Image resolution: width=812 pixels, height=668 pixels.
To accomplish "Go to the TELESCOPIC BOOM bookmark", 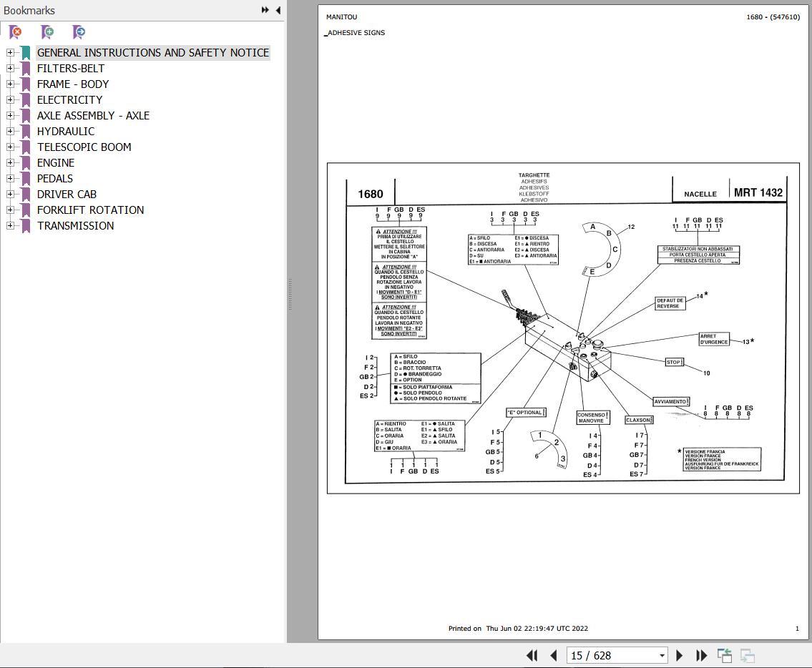I will tap(84, 147).
